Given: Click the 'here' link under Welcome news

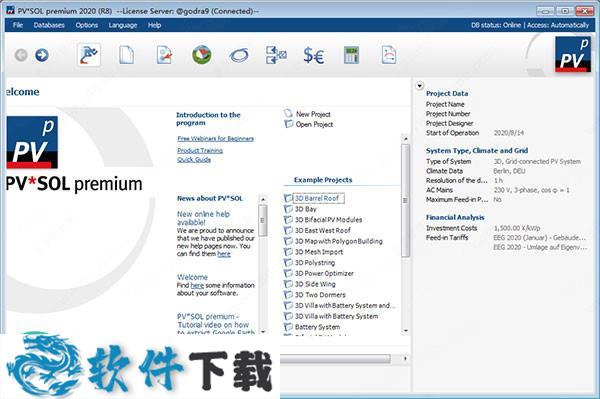Looking at the screenshot, I should (197, 285).
